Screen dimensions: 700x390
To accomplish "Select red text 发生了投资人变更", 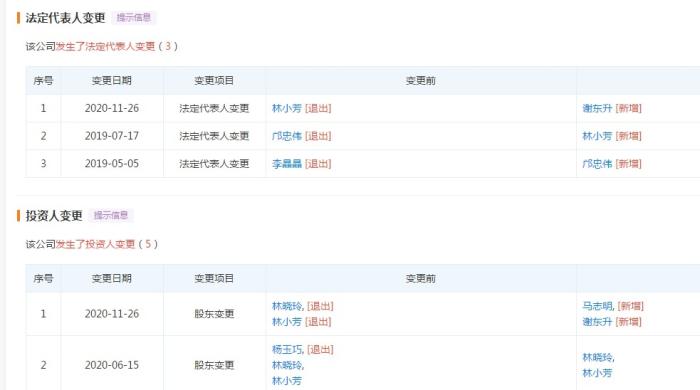I will click(95, 244).
